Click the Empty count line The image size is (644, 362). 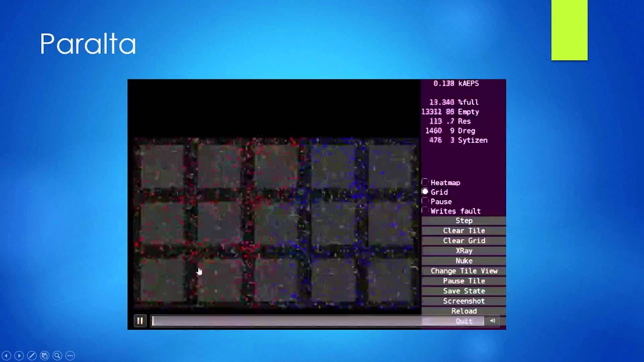coord(450,112)
